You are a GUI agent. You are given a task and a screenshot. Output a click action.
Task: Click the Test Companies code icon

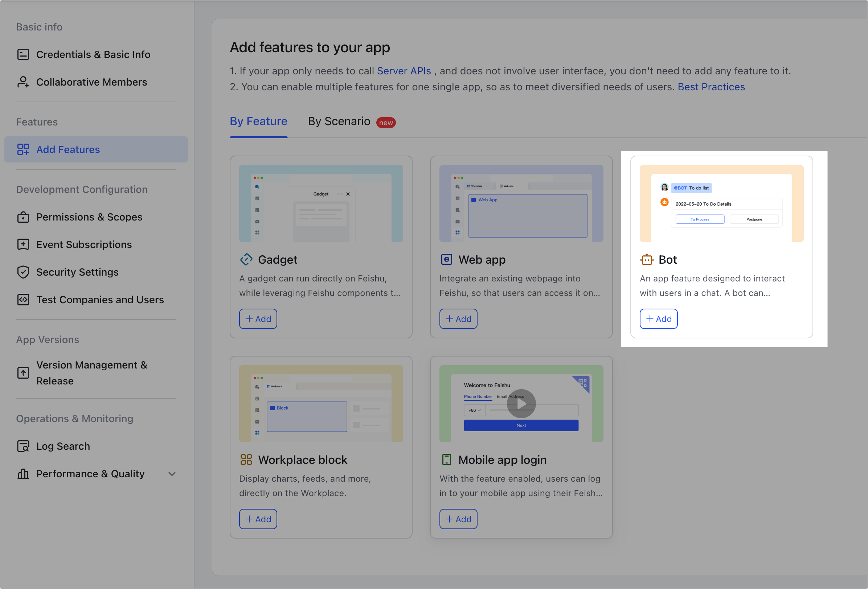tap(23, 300)
